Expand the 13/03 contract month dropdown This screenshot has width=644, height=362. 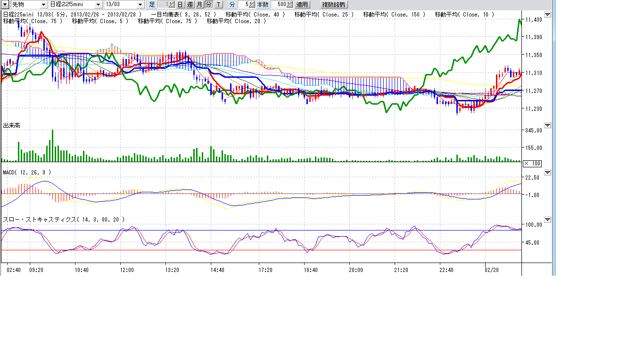[x=140, y=4]
